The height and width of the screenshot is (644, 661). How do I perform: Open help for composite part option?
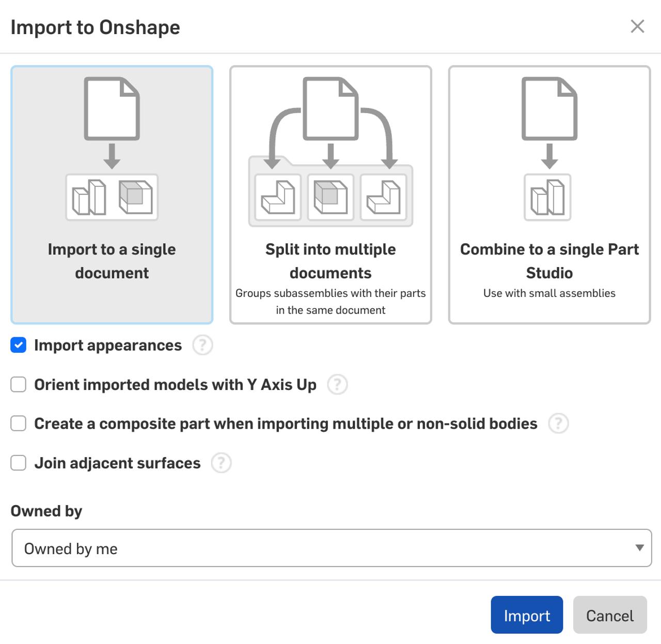click(558, 423)
